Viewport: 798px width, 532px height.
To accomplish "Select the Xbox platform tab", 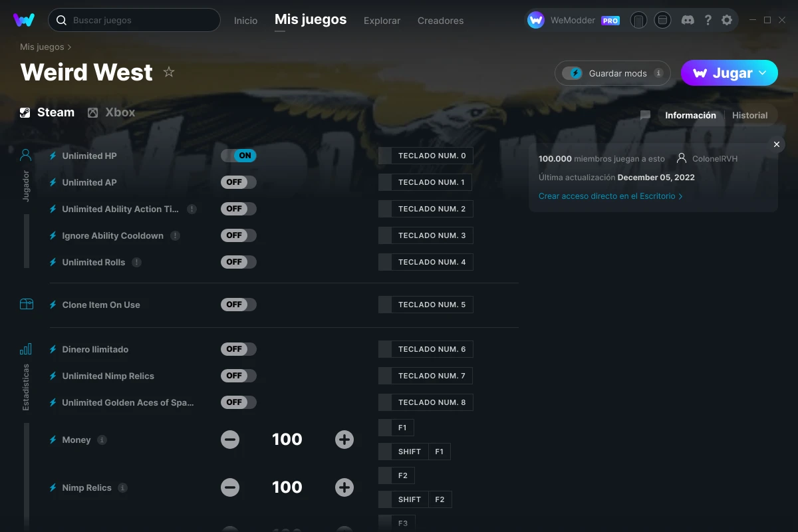I will [x=111, y=112].
